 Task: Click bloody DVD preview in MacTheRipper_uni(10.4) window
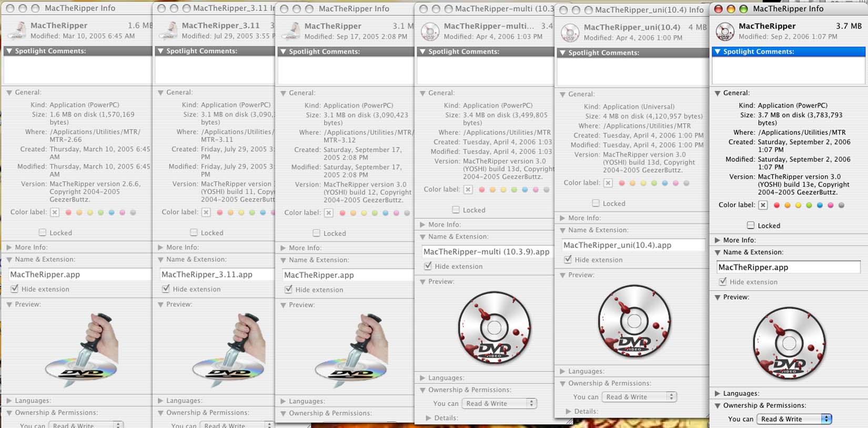[x=634, y=321]
